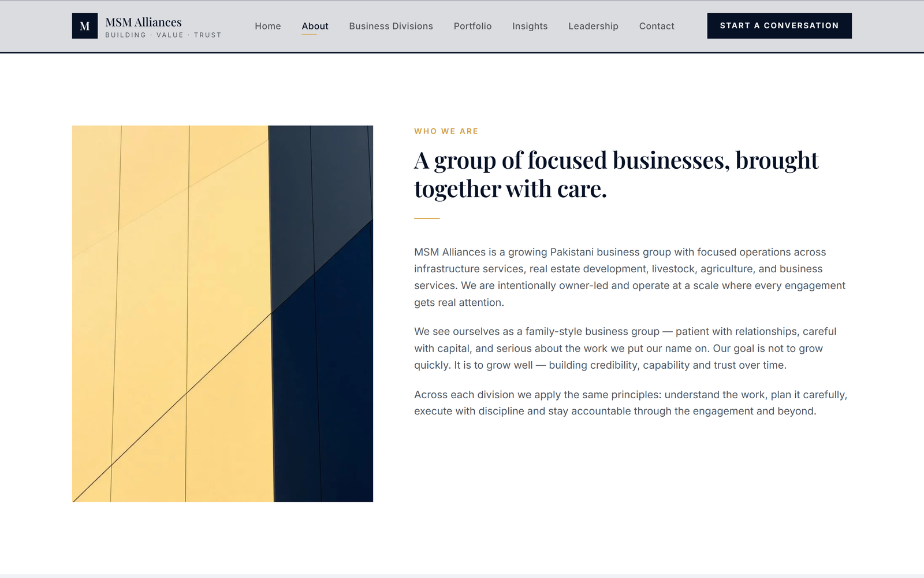The width and height of the screenshot is (924, 578).
Task: Click the 'A group of focused businesses' heading
Action: (616, 175)
